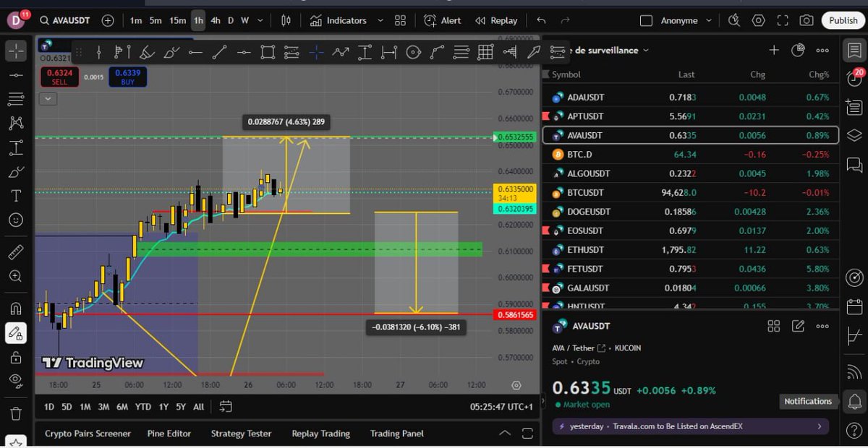Open the Fibonacci tools in left sidebar

pos(16,99)
